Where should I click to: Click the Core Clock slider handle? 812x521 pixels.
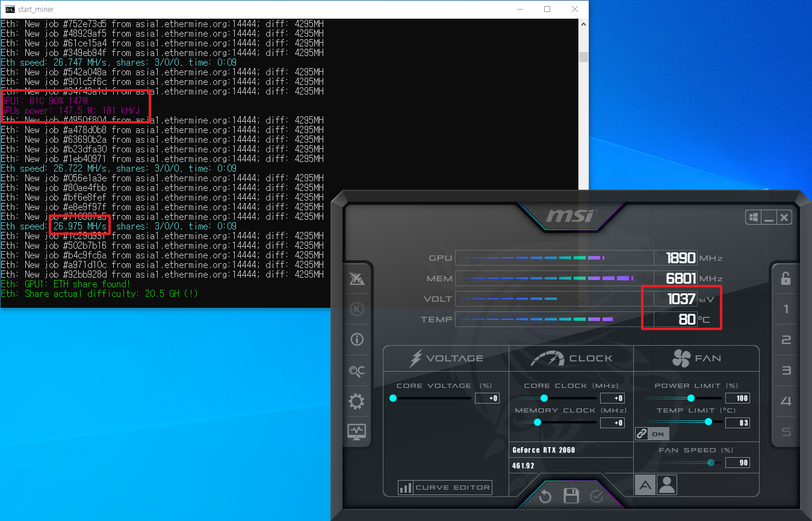tap(544, 398)
